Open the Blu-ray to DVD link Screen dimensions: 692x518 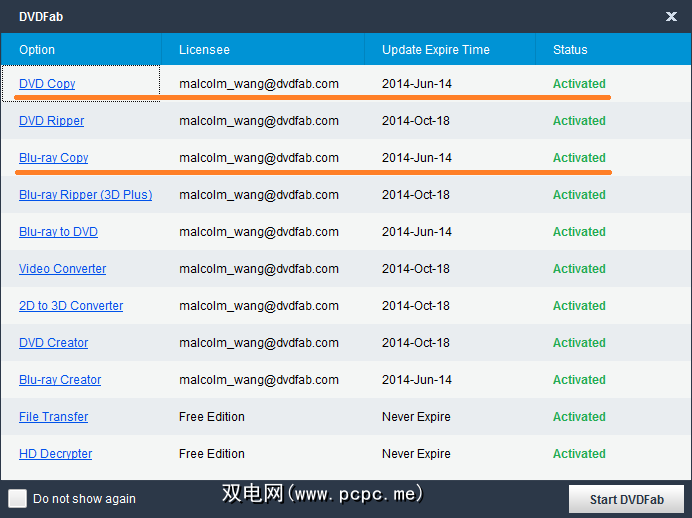pyautogui.click(x=58, y=232)
